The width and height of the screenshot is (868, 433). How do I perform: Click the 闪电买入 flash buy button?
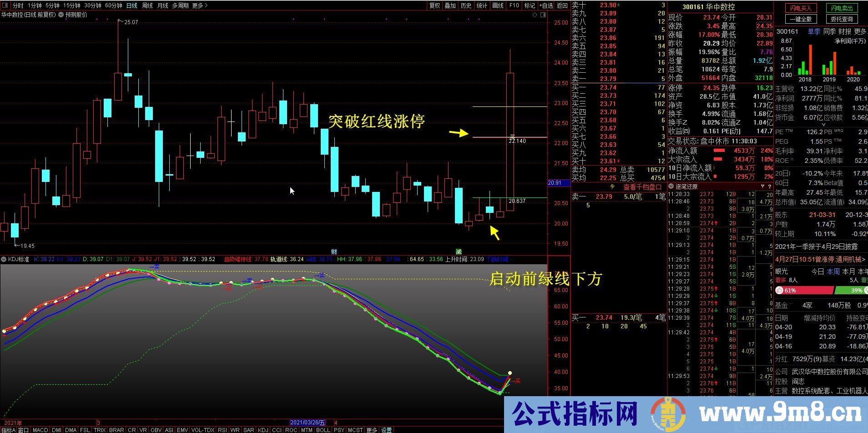(801, 8)
